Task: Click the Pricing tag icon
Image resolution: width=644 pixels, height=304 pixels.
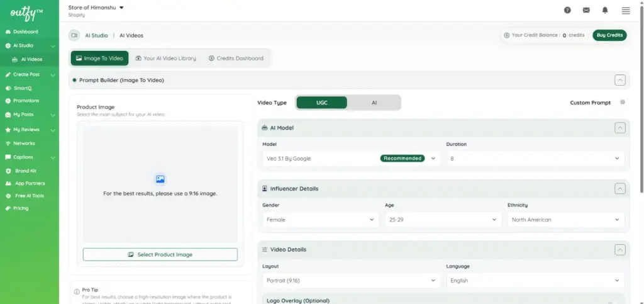Action: click(8, 208)
